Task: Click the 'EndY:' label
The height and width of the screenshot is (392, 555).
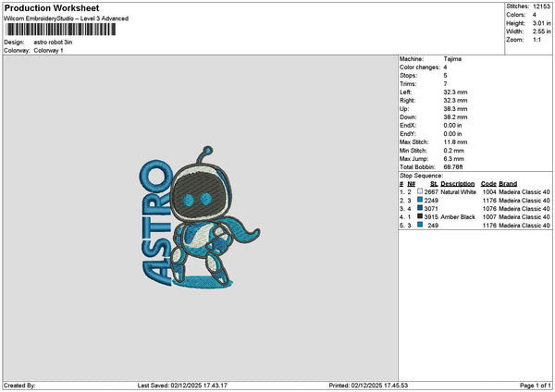Action: [x=408, y=134]
